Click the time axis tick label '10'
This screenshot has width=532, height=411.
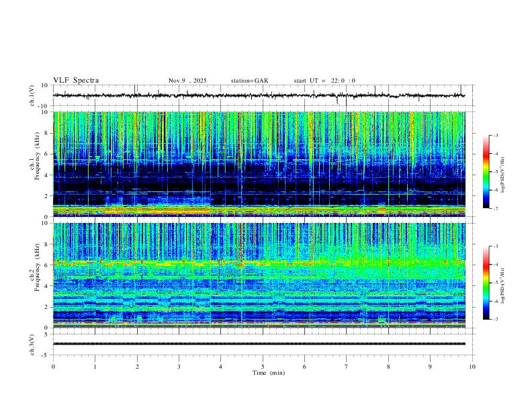point(472,367)
